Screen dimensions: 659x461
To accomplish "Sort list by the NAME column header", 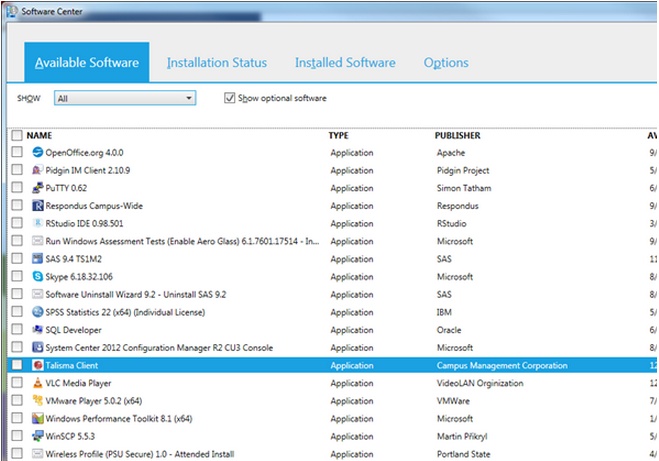I will 39,135.
